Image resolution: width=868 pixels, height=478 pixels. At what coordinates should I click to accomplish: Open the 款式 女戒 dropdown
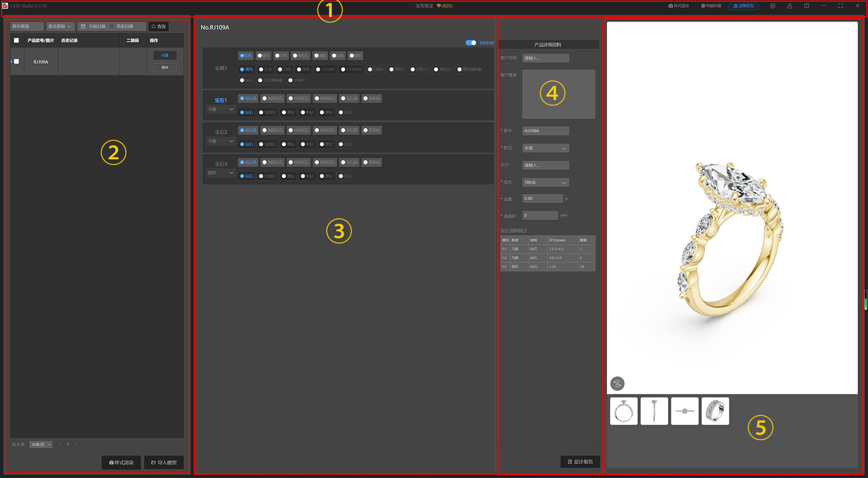pos(545,148)
